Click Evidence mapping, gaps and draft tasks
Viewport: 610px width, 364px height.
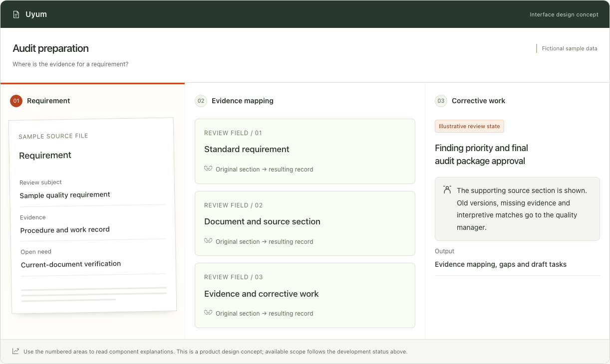point(501,265)
